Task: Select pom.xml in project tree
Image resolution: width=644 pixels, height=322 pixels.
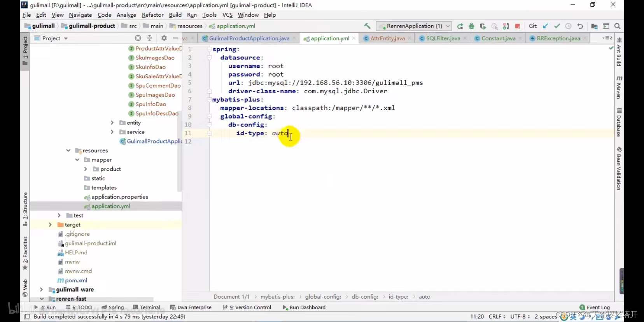Action: [76, 280]
